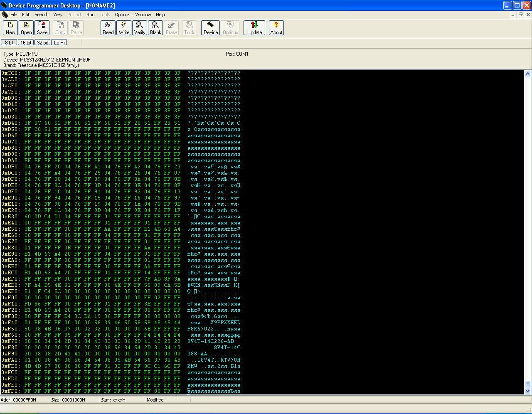This screenshot has height=414, width=532.
Task: Open the application icon menu in the menu bar
Action: pyautogui.click(x=5, y=15)
